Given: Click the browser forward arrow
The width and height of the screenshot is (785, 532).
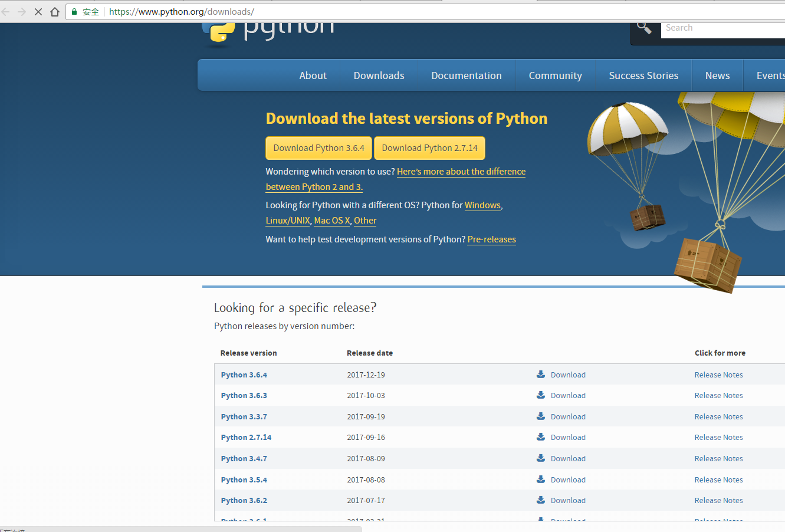Looking at the screenshot, I should pyautogui.click(x=22, y=12).
